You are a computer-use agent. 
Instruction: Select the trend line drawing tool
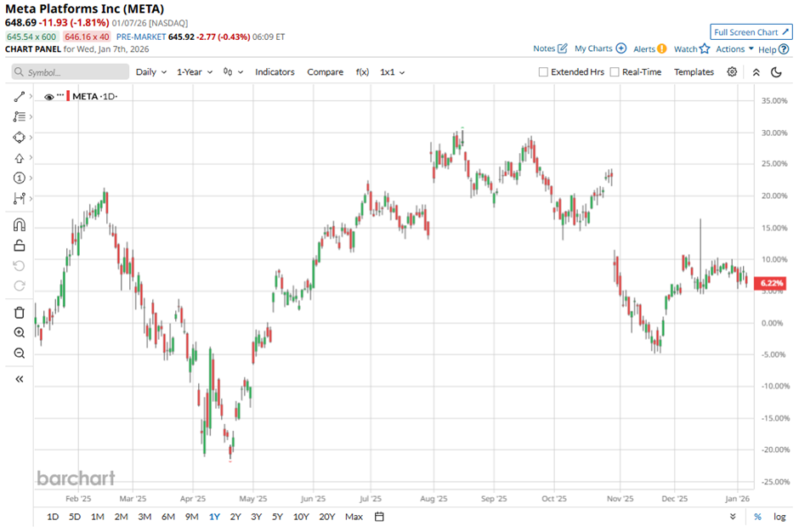(x=19, y=96)
